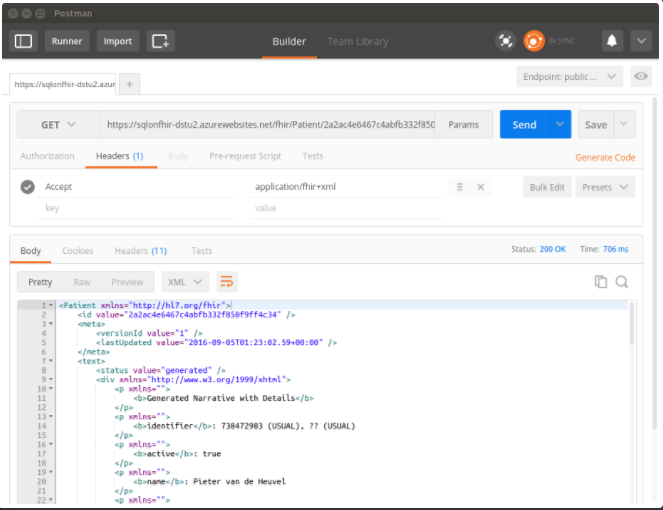Open the notifications bell
The width and height of the screenshot is (663, 510).
[x=612, y=41]
